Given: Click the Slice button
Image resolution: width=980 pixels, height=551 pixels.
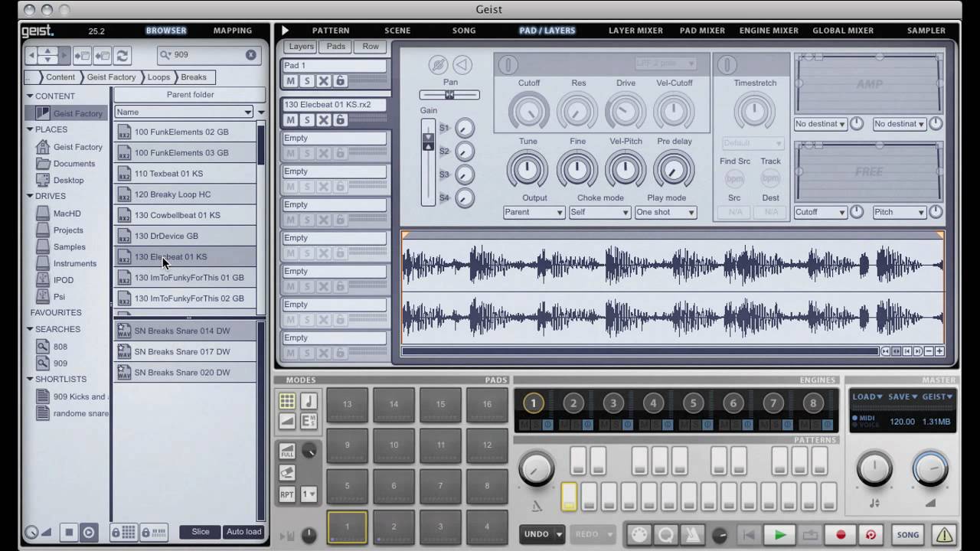Looking at the screenshot, I should click(x=201, y=532).
